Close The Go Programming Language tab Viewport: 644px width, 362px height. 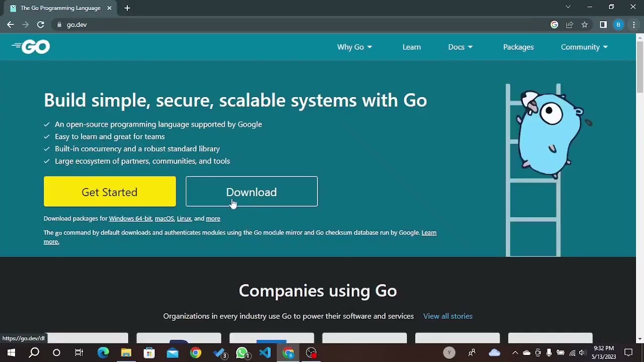coord(109,8)
